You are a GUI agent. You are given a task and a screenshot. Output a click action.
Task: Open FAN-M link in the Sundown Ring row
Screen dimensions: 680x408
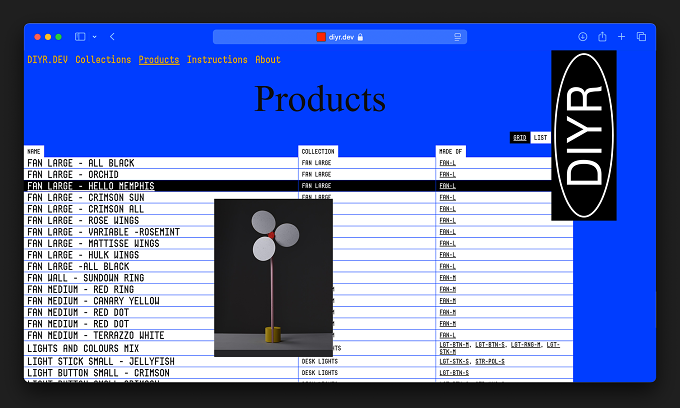(448, 277)
